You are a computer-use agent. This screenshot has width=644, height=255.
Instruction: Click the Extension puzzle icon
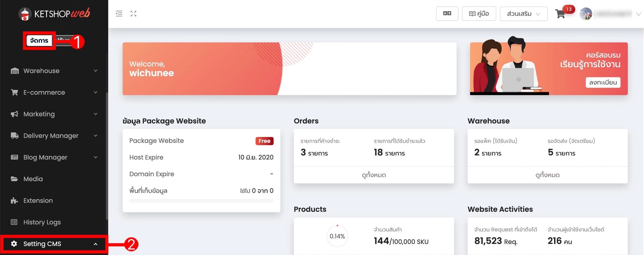click(15, 201)
